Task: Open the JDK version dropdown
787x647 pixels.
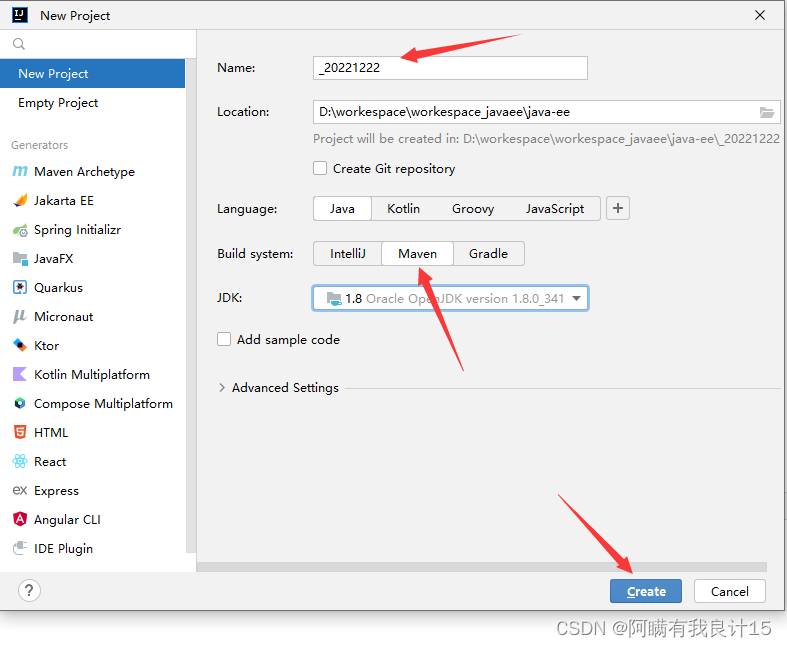Action: [450, 299]
